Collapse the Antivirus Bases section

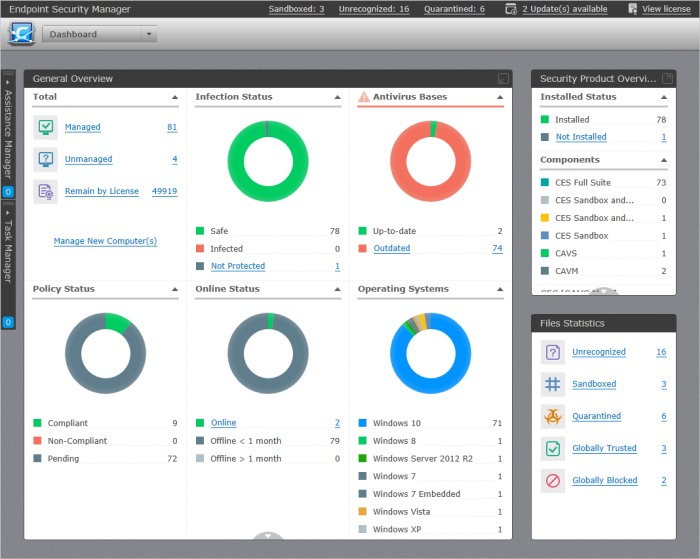pyautogui.click(x=500, y=97)
